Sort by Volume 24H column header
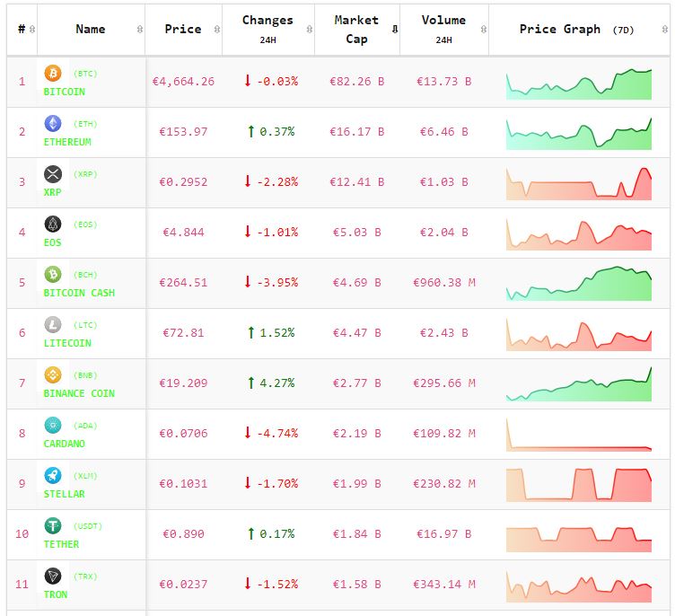Viewport: 675px width, 616px height. 443,30
